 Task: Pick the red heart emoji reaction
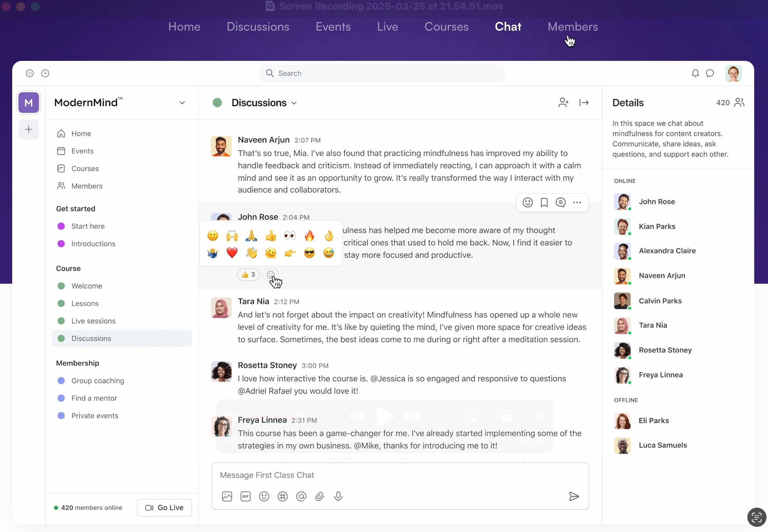pyautogui.click(x=232, y=253)
